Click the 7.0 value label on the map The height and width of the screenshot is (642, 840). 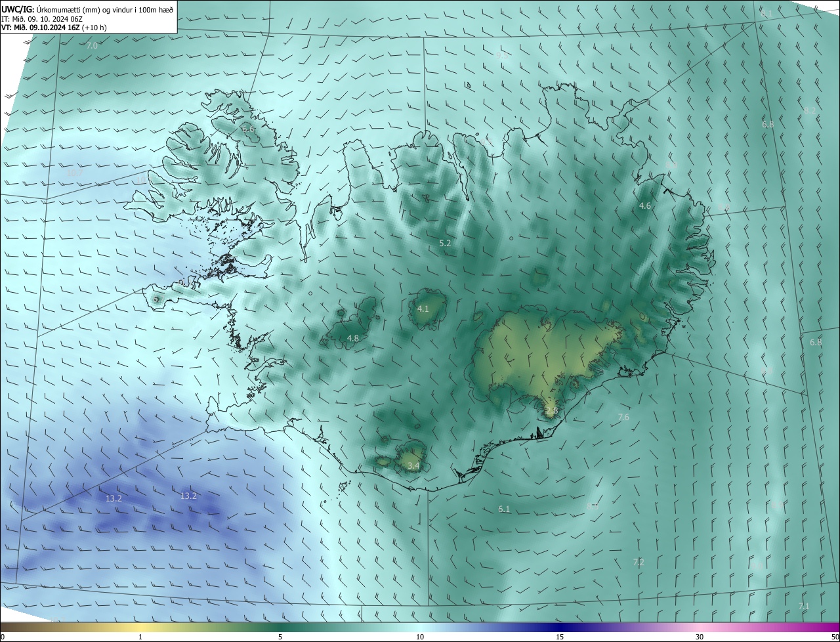92,45
